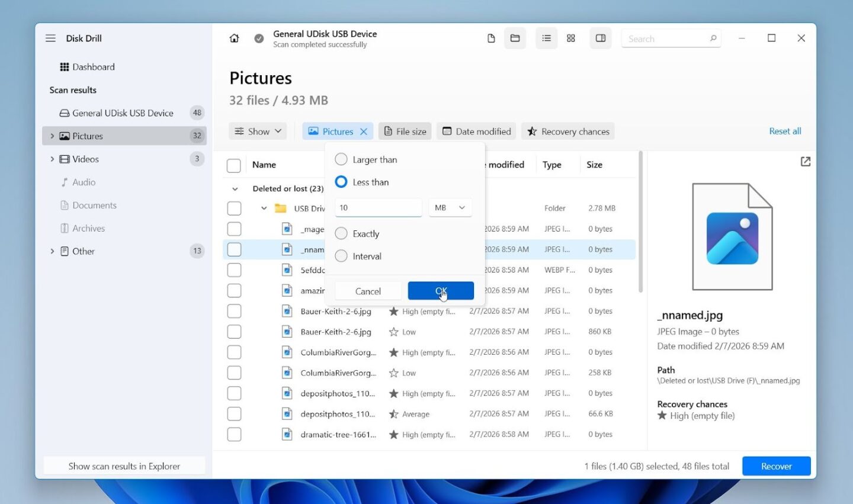
Task: Open the Show filter dropdown
Action: [258, 131]
